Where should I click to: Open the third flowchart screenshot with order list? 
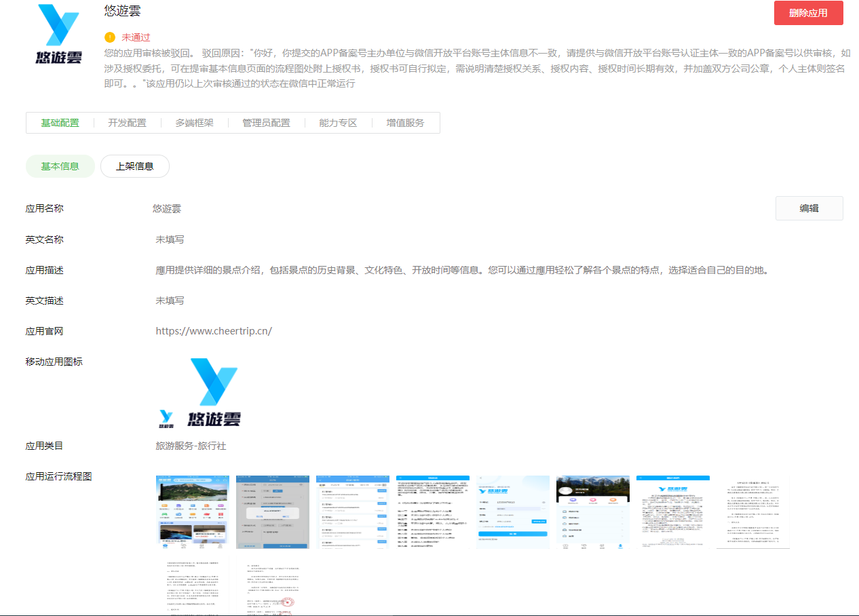[353, 512]
